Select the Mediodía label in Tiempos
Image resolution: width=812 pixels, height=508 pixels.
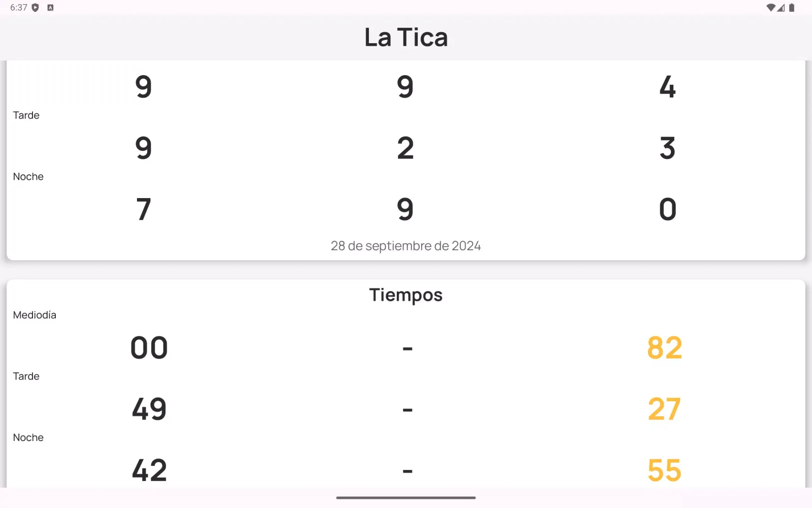pyautogui.click(x=35, y=315)
